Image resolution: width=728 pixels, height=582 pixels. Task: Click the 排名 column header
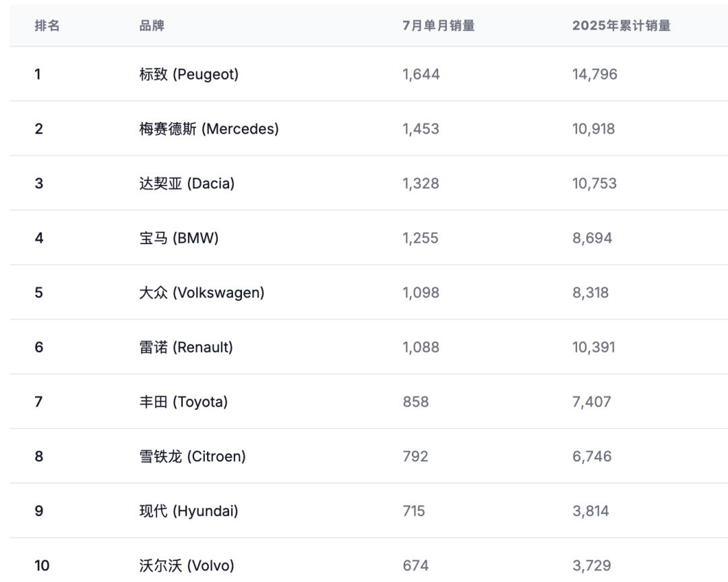point(47,26)
